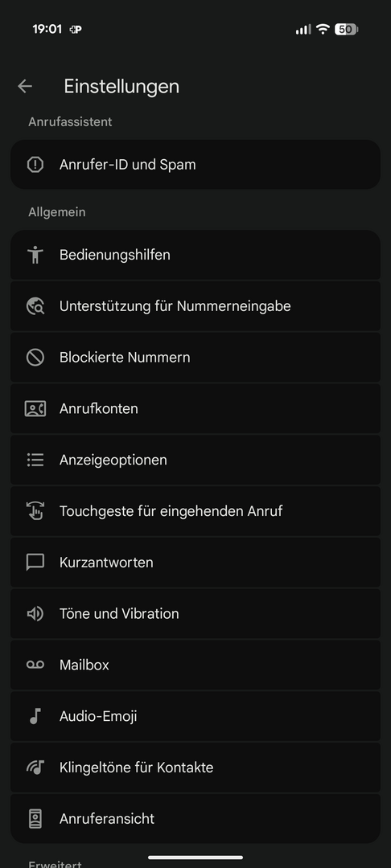The height and width of the screenshot is (868, 391).
Task: Tap the contact card icon for Anrufkonten
Action: click(35, 408)
